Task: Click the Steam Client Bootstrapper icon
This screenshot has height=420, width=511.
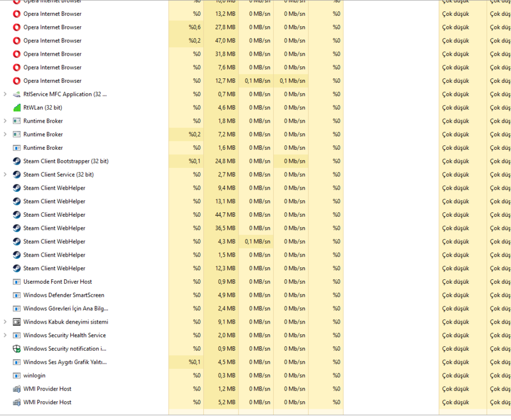Action: click(x=16, y=161)
